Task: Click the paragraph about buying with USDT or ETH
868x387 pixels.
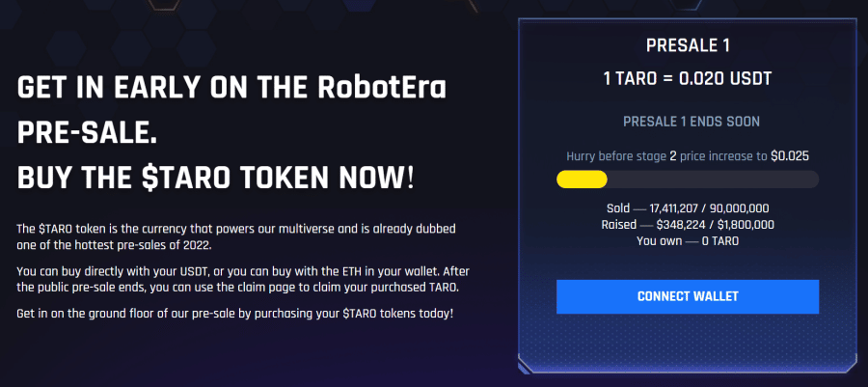Action: click(x=243, y=280)
